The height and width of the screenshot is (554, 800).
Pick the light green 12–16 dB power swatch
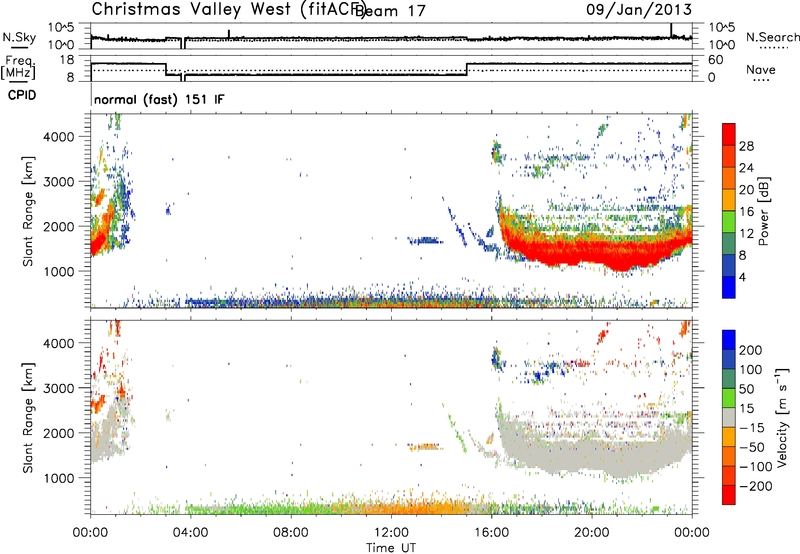pos(729,222)
